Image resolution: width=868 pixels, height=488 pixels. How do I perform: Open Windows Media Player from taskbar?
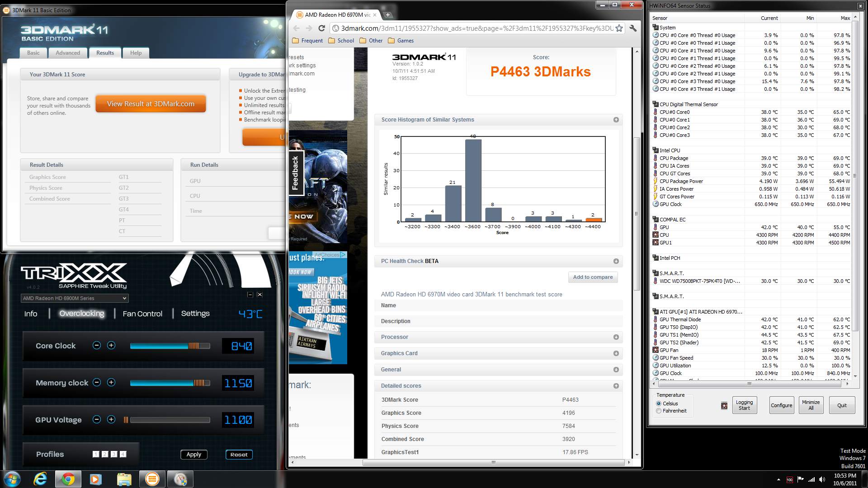95,479
